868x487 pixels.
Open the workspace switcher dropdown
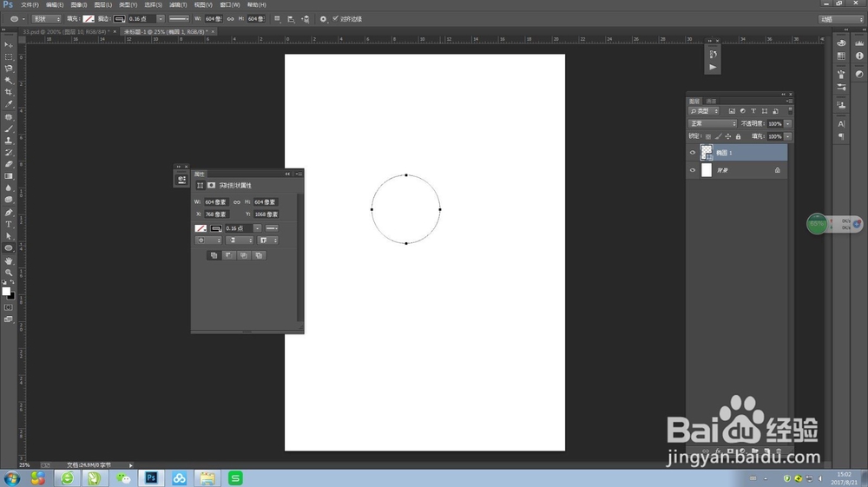pyautogui.click(x=841, y=19)
